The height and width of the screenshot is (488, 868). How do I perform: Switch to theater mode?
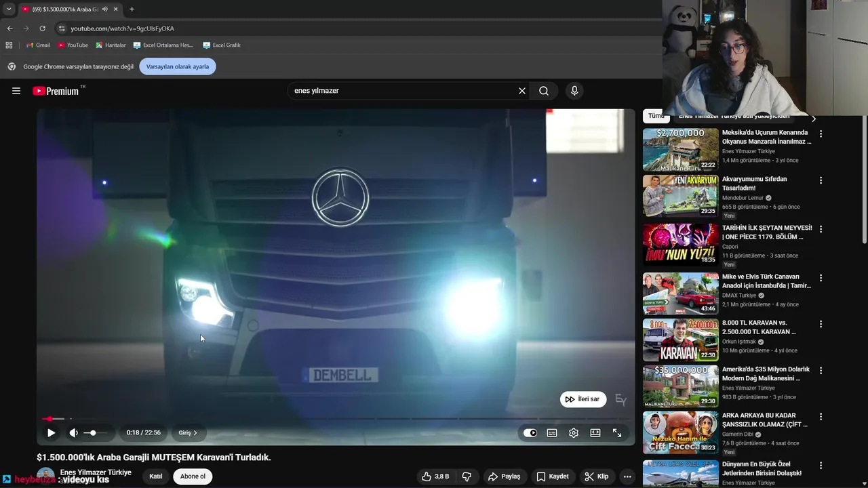(595, 432)
